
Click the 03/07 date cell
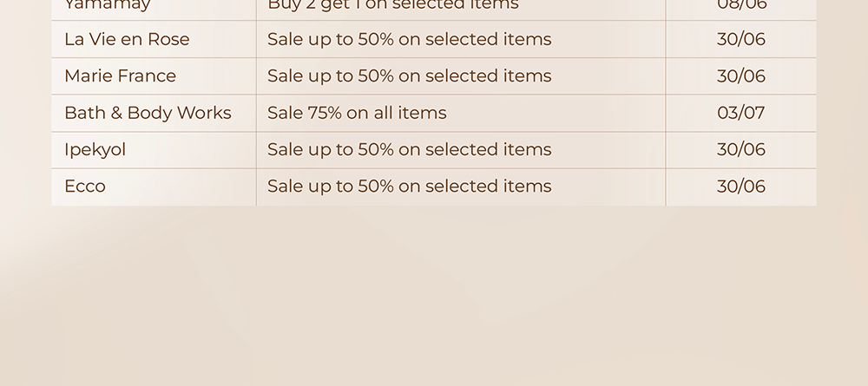point(740,113)
